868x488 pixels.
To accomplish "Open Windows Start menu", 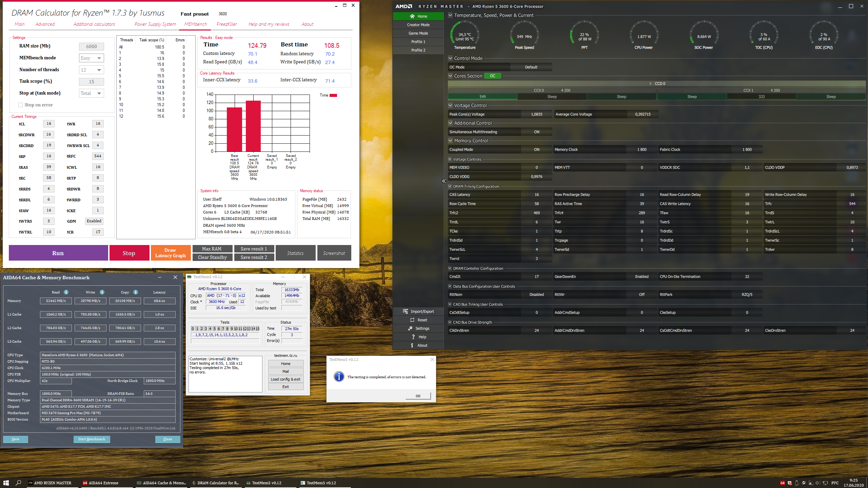I will point(6,483).
